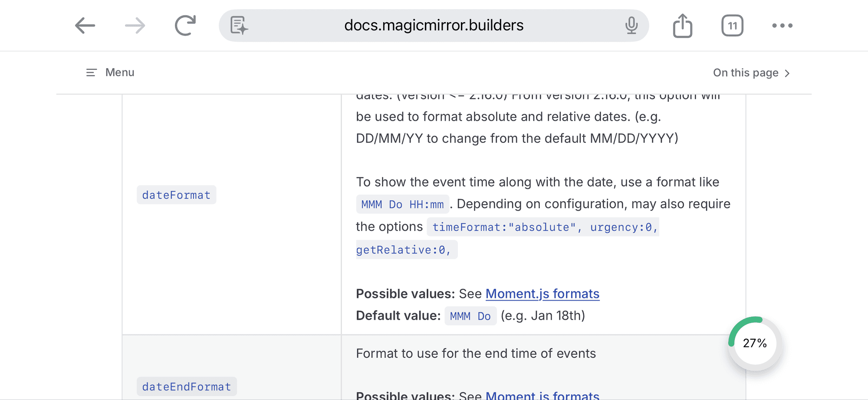Select the dateFormat option name

[176, 195]
